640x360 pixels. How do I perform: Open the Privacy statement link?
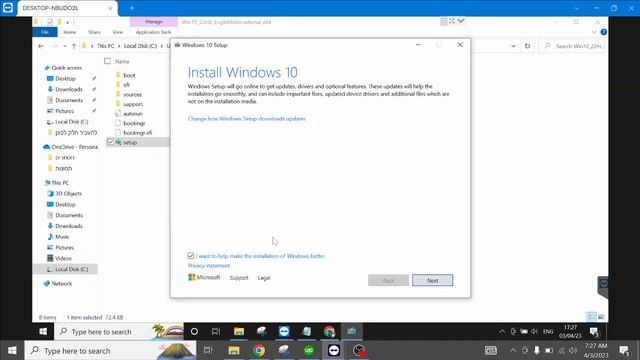[209, 266]
